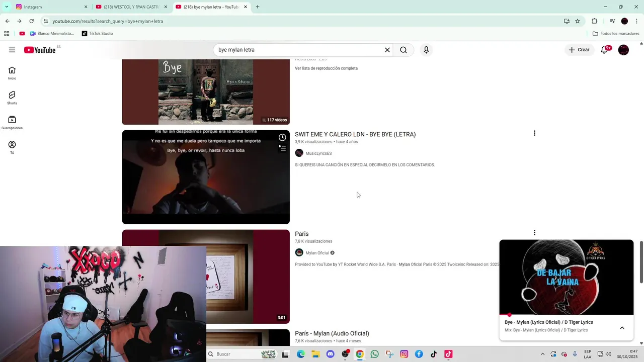Open SWIT EME Y CALERO LDN video title
The height and width of the screenshot is (362, 644).
pyautogui.click(x=355, y=134)
